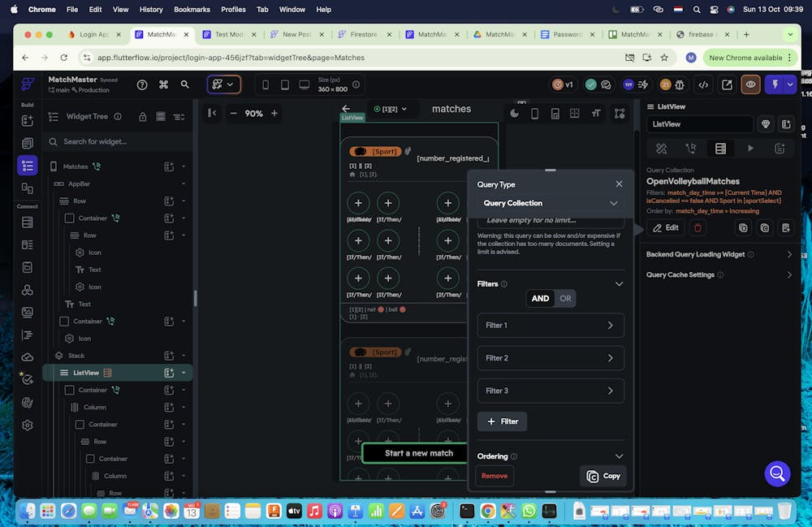Viewport: 812px width, 527px height.
Task: Open Spotlight search in menu bar
Action: point(697,9)
